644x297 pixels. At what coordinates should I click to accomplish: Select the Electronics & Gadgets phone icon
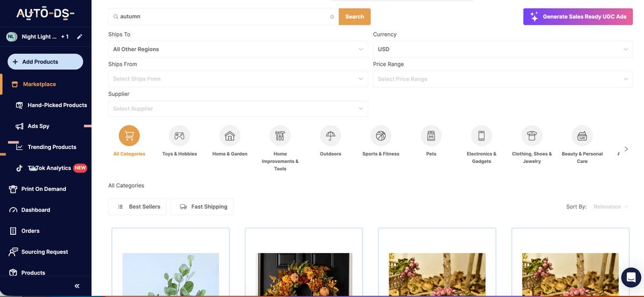coord(481,136)
